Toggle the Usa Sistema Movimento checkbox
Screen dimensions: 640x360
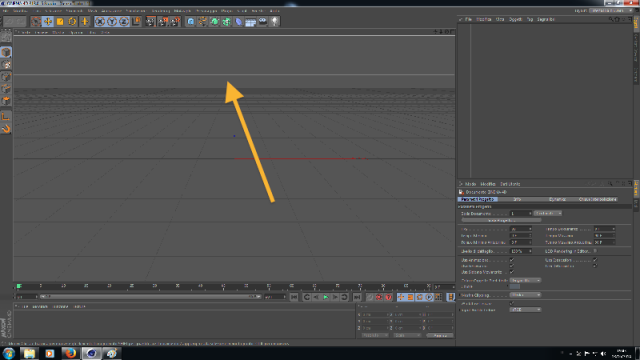click(512, 272)
